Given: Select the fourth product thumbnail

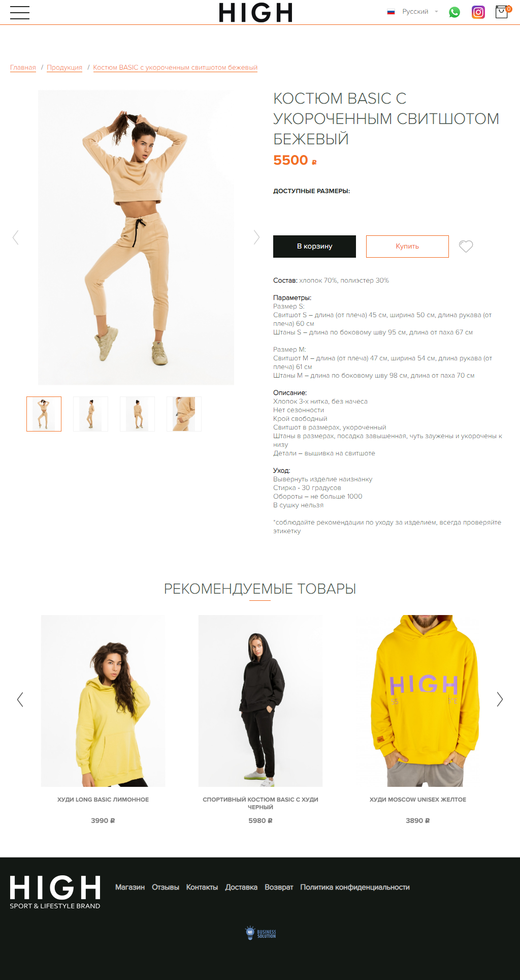Looking at the screenshot, I should point(184,414).
